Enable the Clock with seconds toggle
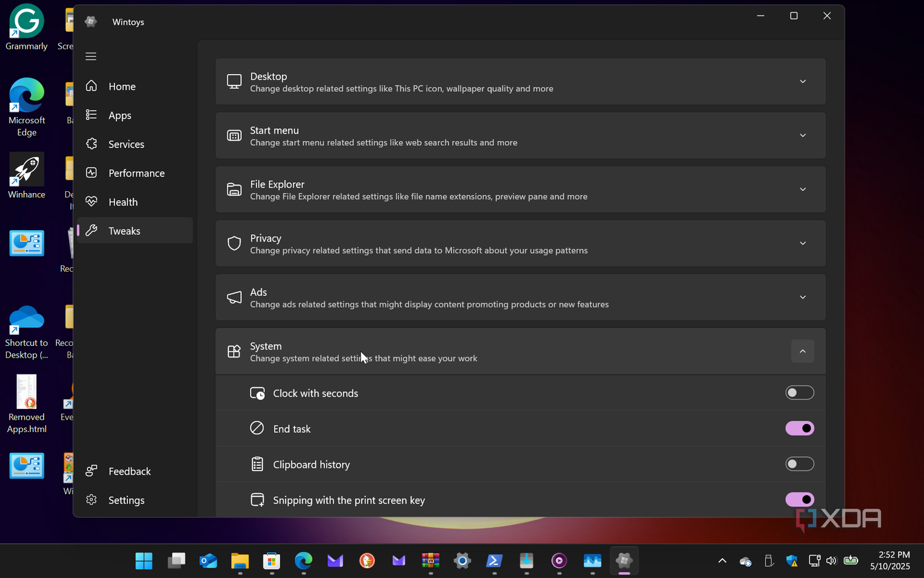This screenshot has width=924, height=578. coord(799,393)
